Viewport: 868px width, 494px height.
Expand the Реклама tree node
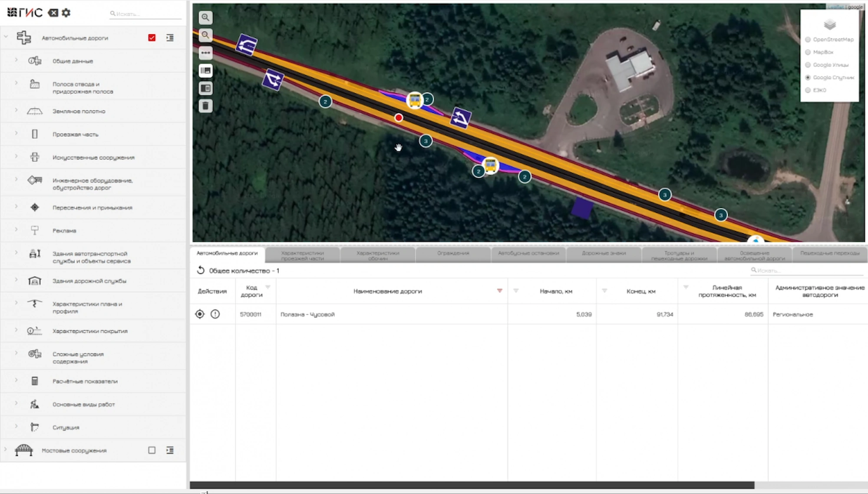pyautogui.click(x=16, y=230)
